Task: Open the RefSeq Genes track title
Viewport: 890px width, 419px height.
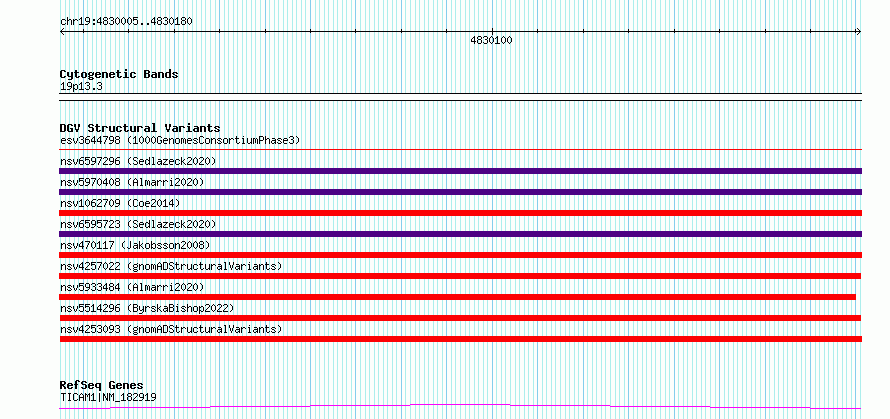Action: (x=102, y=386)
